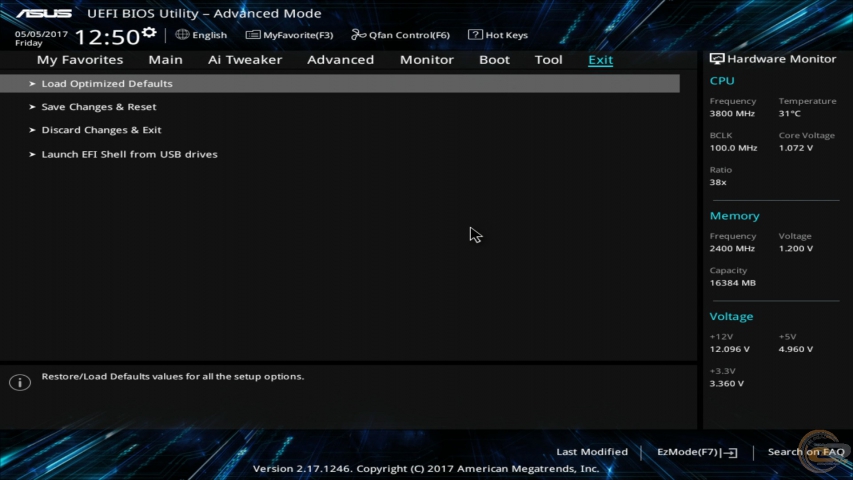This screenshot has width=853, height=480.
Task: Open Qfan Control(F6)
Action: [x=409, y=35]
